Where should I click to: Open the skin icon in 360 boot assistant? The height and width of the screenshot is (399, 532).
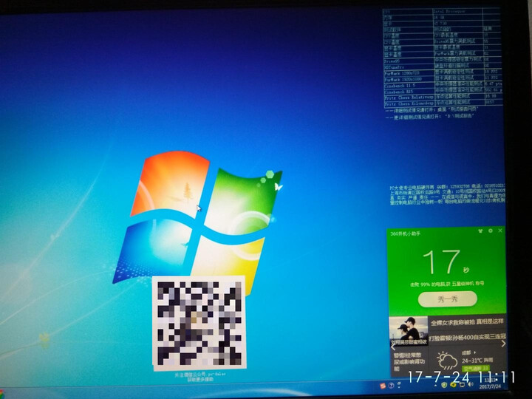pos(480,231)
